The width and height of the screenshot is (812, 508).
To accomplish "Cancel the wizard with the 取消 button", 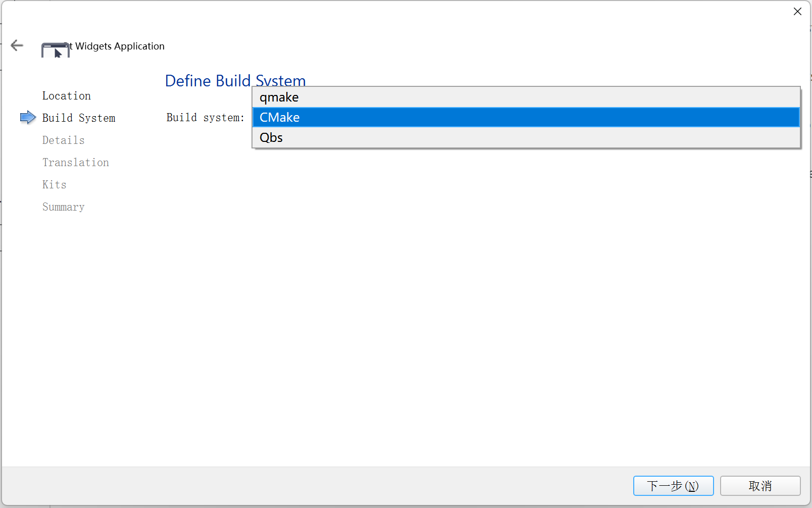I will pyautogui.click(x=760, y=486).
